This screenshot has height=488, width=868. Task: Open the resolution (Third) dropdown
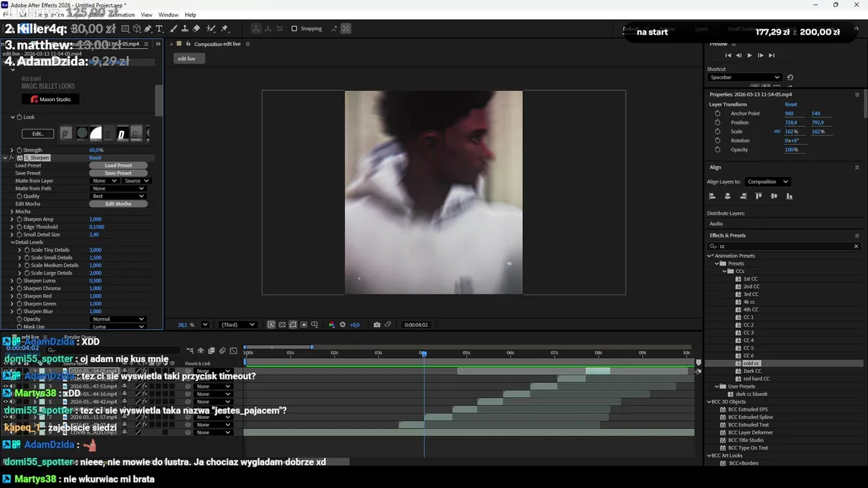[238, 325]
